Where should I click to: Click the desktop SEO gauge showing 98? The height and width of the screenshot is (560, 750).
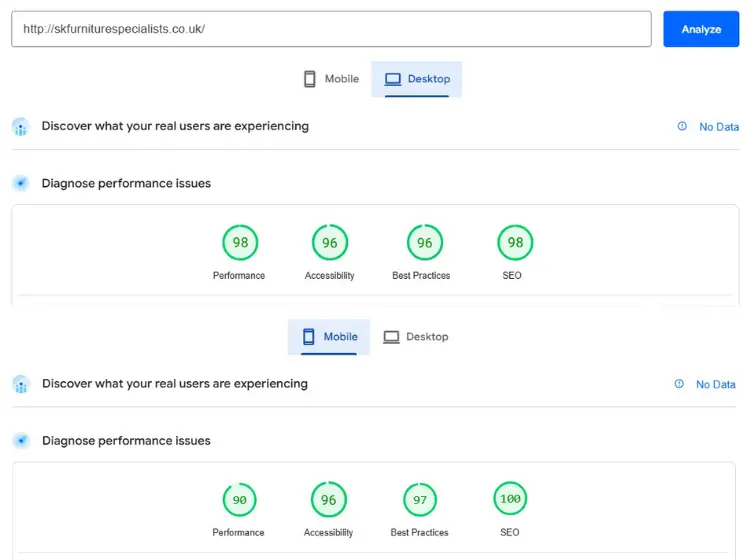pos(515,242)
